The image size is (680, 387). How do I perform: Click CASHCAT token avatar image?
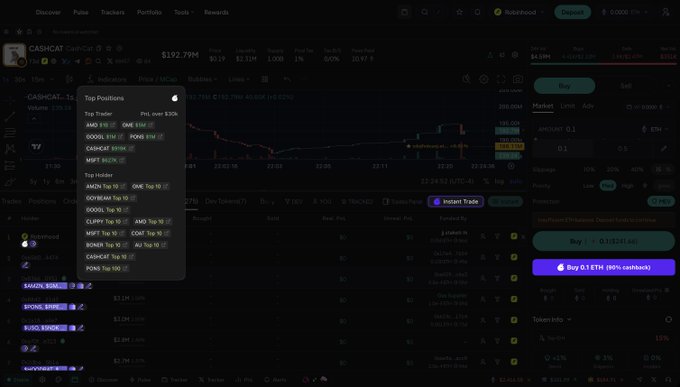click(14, 54)
